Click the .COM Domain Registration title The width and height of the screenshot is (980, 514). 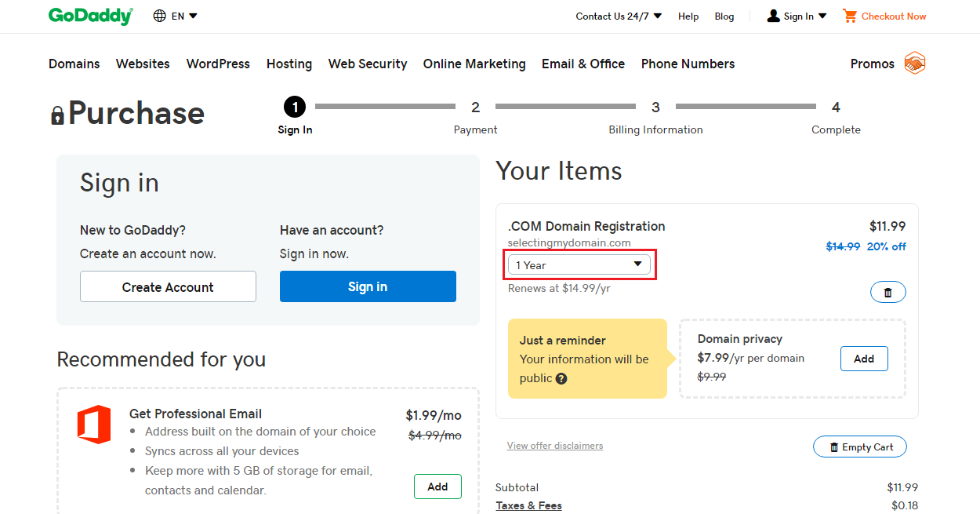coord(586,226)
